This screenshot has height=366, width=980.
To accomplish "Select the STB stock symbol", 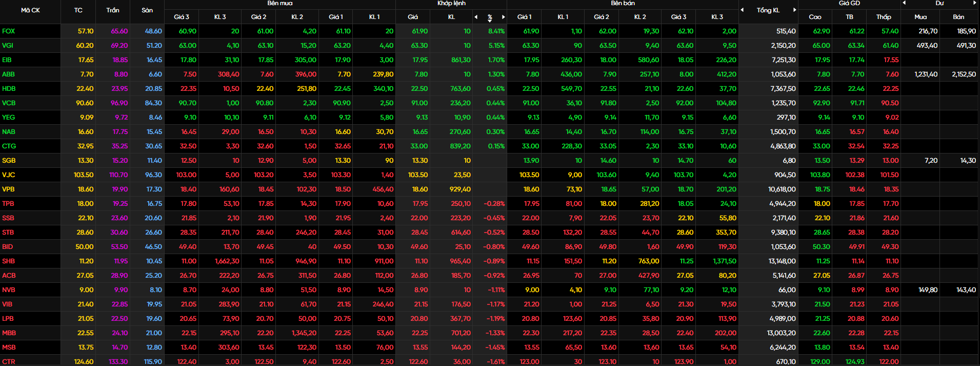I will coord(8,233).
